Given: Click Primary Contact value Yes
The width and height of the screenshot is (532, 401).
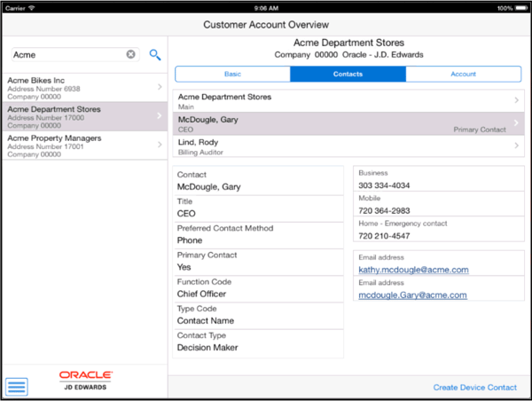Looking at the screenshot, I should pos(184,267).
